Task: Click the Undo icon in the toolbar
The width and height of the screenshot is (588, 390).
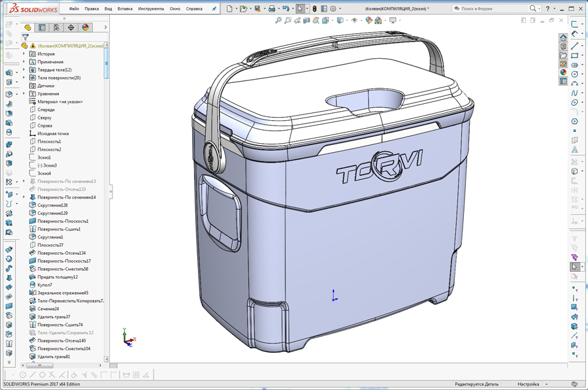Action: click(x=286, y=8)
